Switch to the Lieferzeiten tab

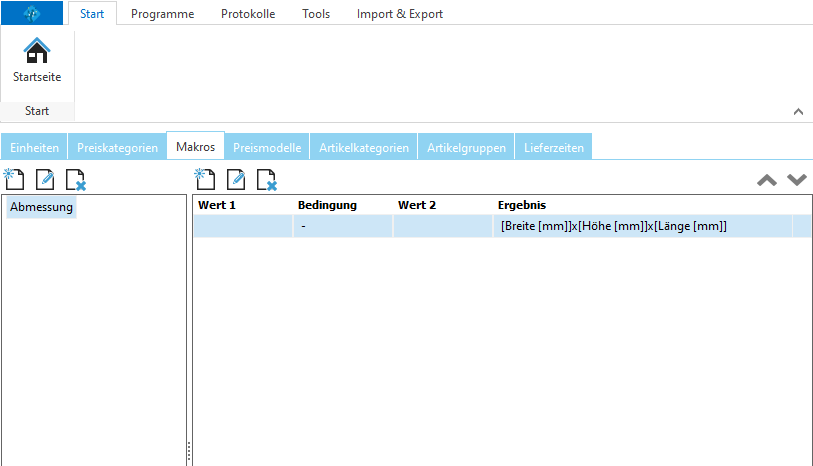[x=553, y=147]
